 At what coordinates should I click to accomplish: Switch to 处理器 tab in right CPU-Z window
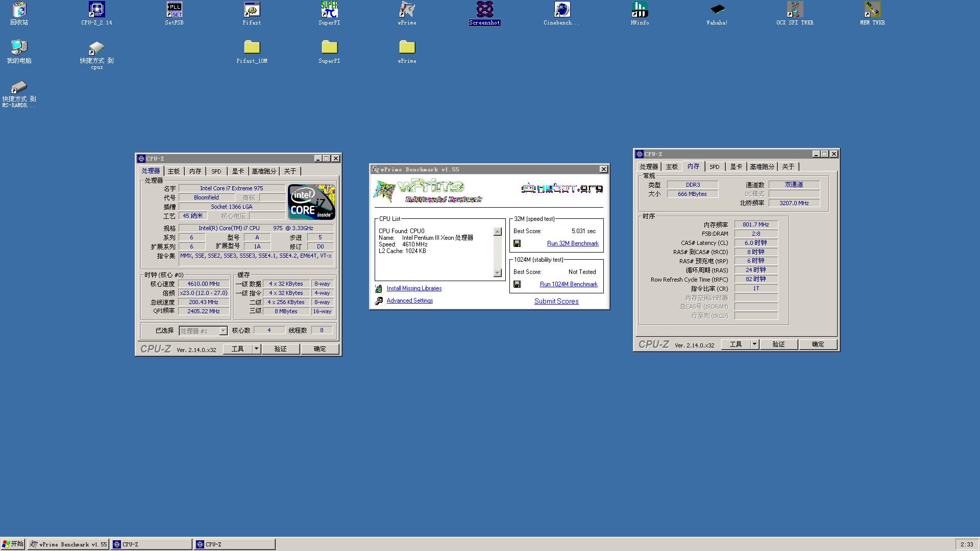(649, 167)
